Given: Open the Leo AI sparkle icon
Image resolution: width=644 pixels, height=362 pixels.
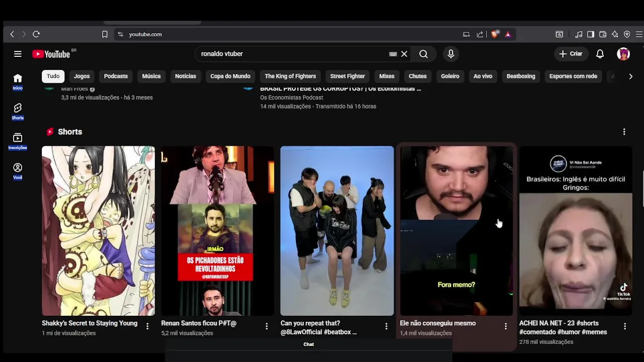Looking at the screenshot, I should pos(615,34).
